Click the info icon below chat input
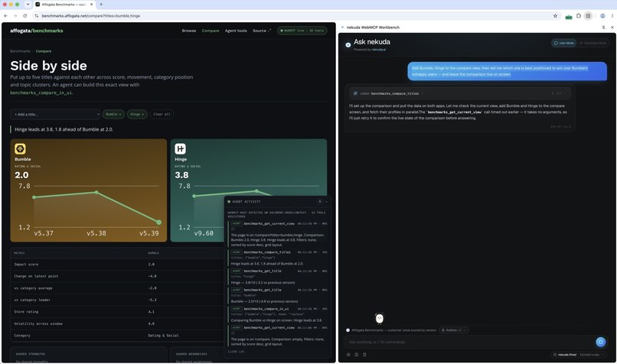The width and height of the screenshot is (617, 364). pyautogui.click(x=357, y=355)
